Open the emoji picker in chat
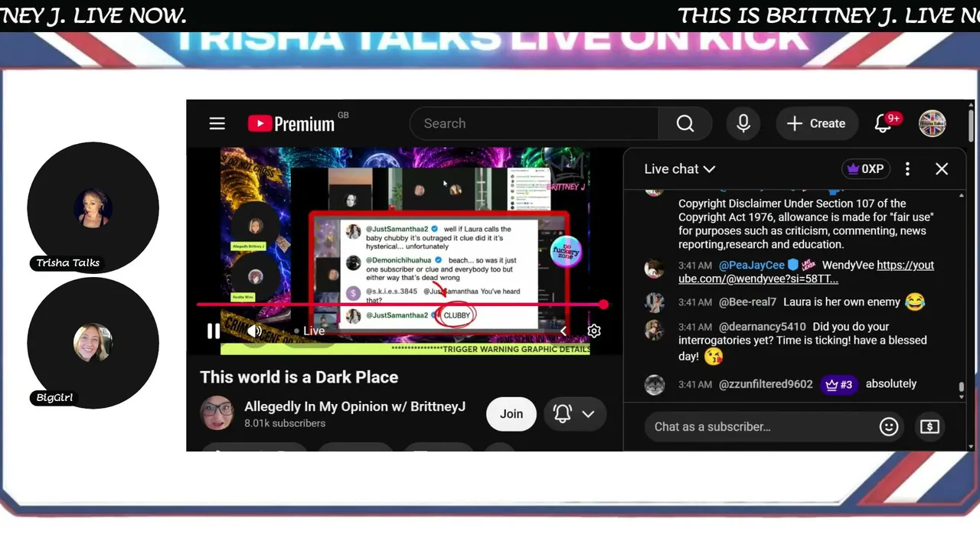Image resolution: width=980 pixels, height=551 pixels. [889, 426]
